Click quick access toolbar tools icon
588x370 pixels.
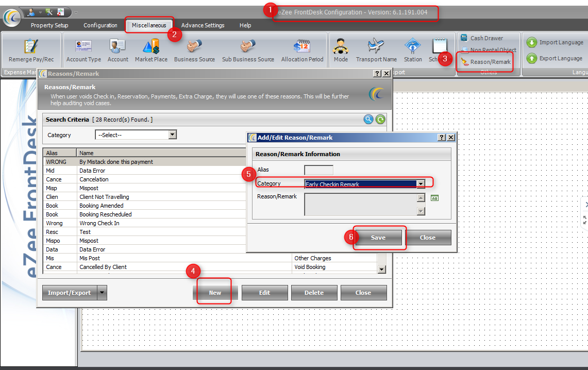pyautogui.click(x=49, y=12)
